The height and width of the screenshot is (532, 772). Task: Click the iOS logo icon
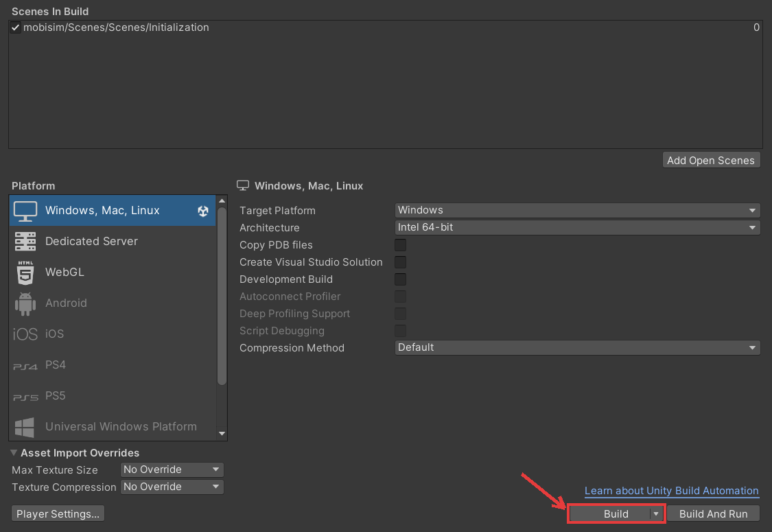coord(25,334)
